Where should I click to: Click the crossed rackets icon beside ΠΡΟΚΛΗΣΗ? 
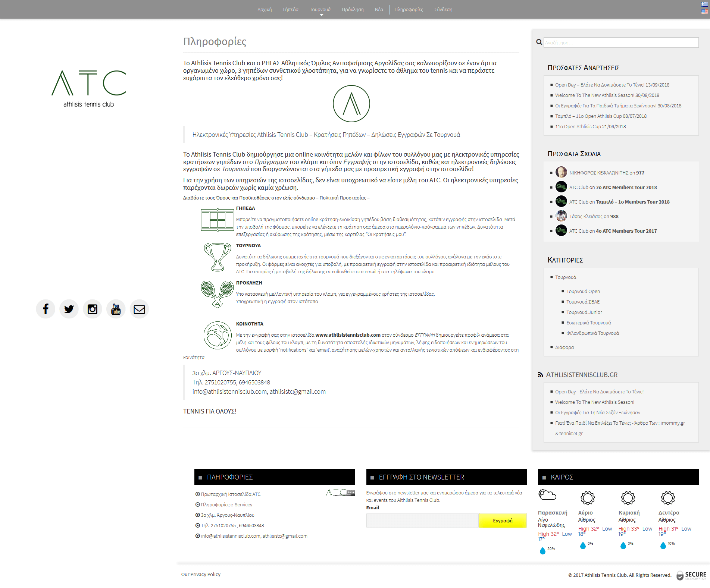(217, 294)
